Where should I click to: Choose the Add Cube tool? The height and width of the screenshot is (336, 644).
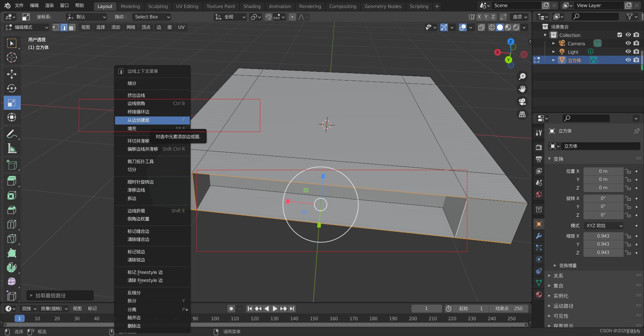click(12, 165)
